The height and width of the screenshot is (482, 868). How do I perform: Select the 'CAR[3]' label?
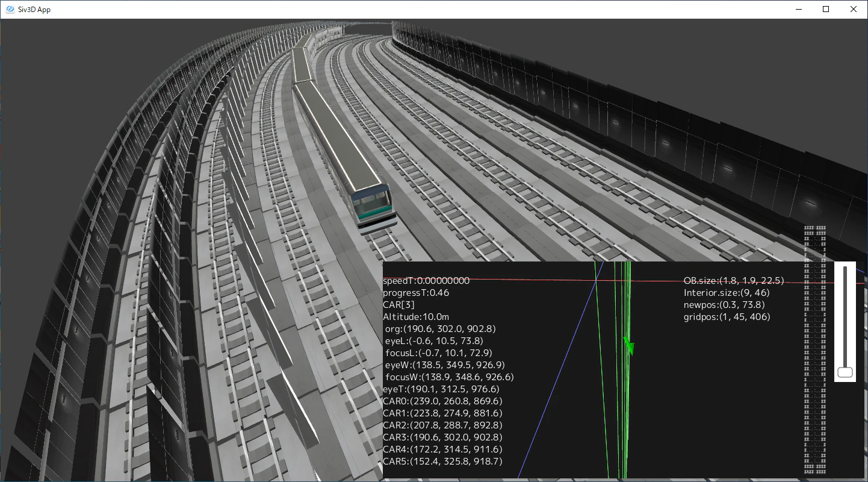click(398, 305)
